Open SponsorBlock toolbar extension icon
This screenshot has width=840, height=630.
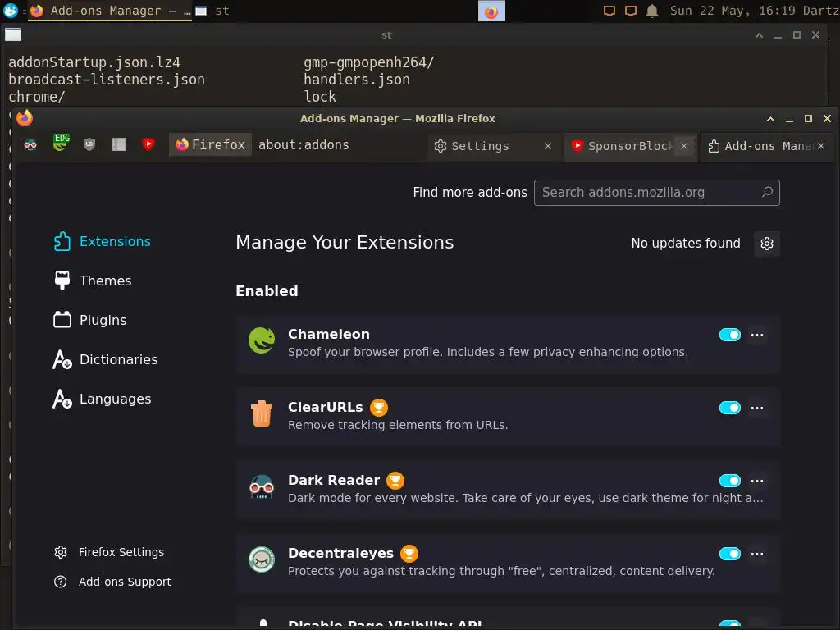pyautogui.click(x=148, y=144)
